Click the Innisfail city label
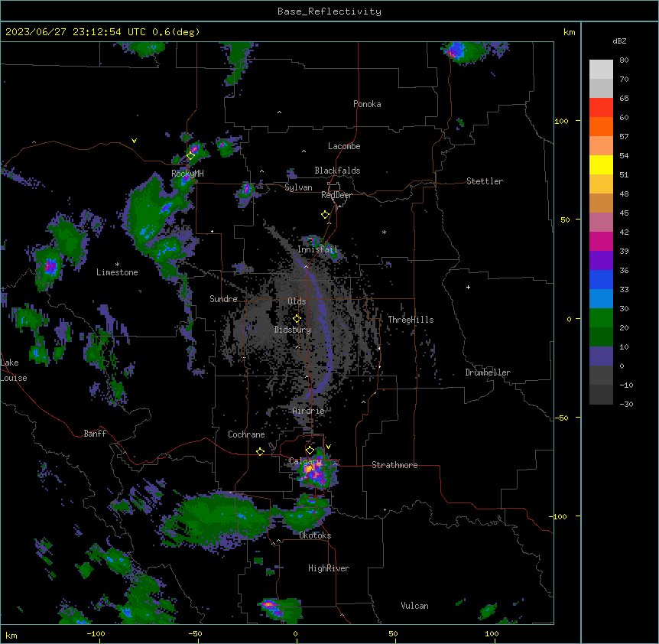659x644 pixels. [317, 249]
